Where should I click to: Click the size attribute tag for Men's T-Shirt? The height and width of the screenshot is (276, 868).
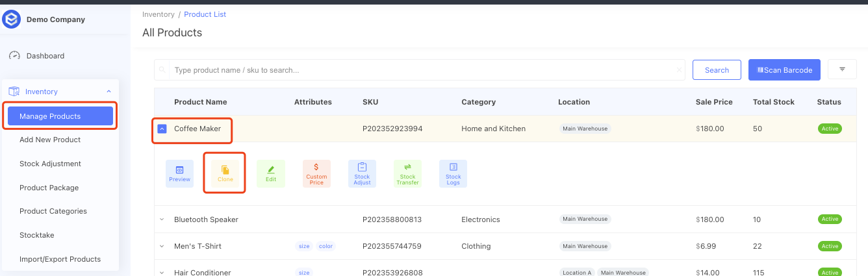click(304, 246)
